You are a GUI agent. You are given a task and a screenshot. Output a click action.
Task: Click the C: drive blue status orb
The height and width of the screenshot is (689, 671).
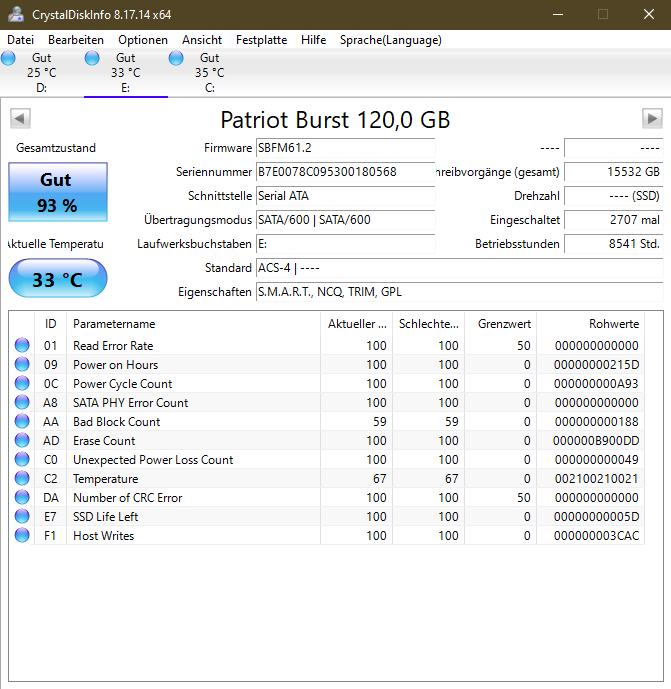(176, 58)
